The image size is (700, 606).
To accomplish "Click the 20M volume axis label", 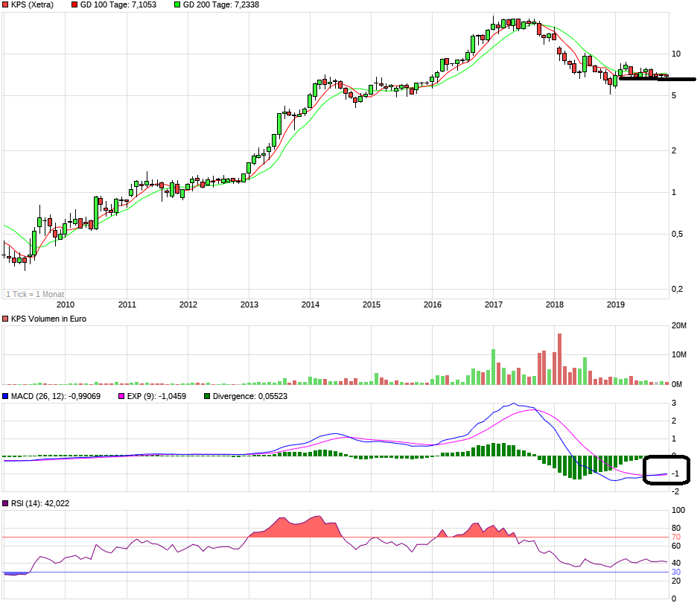I will [679, 326].
